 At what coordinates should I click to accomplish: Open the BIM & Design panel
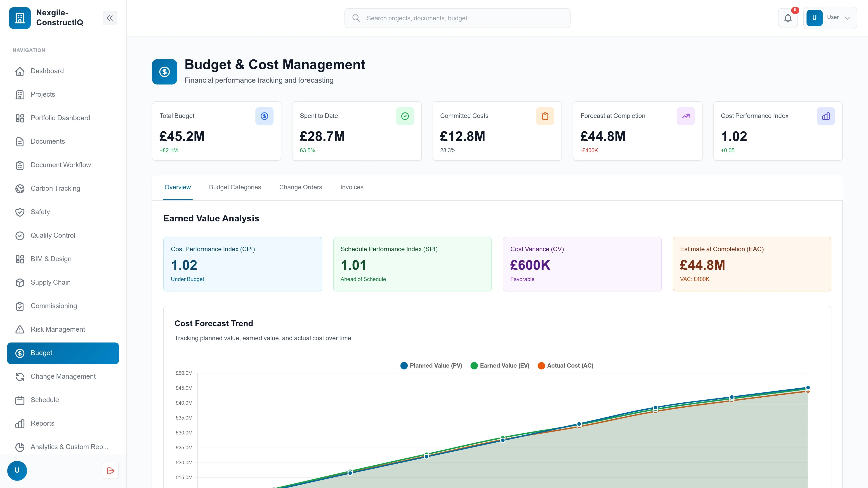[x=51, y=259]
